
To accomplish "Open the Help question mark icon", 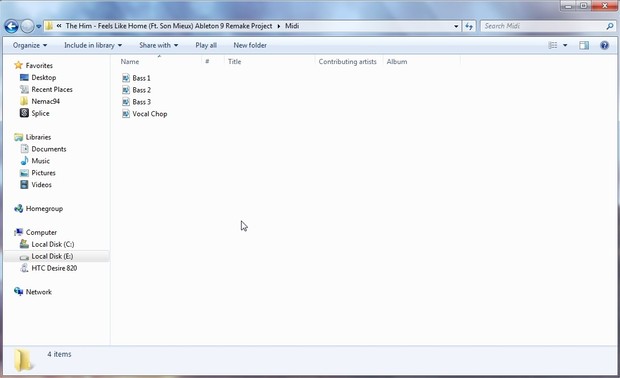I will click(604, 45).
